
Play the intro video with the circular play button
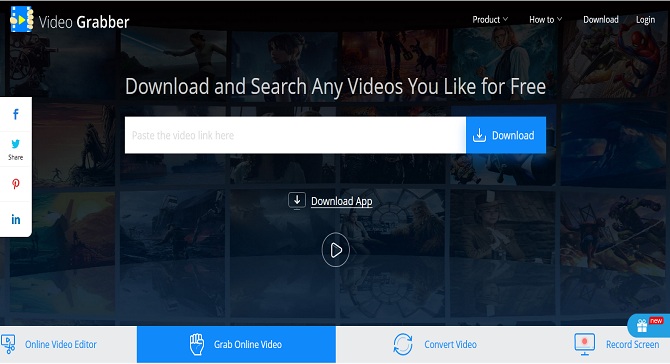point(335,250)
